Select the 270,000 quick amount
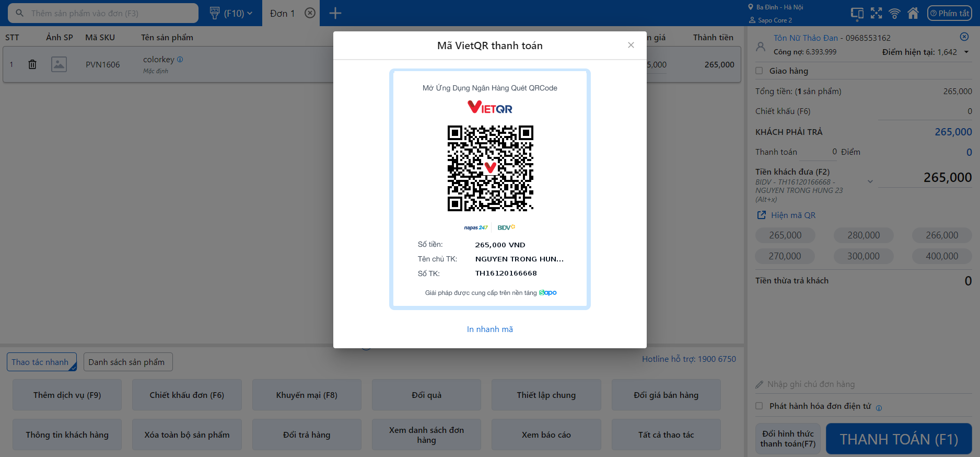980x457 pixels. click(x=785, y=256)
